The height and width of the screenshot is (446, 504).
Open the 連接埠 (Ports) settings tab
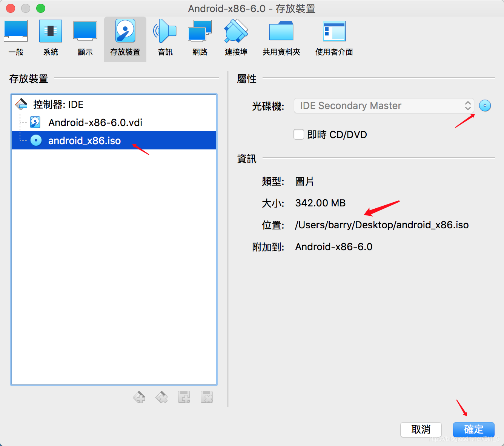(236, 38)
